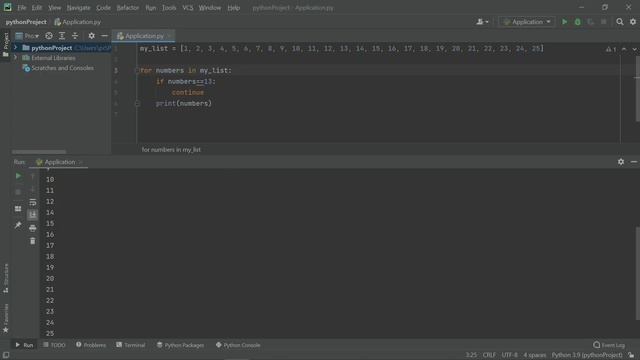
Task: Open the Run tool window button
Action: coord(24,345)
